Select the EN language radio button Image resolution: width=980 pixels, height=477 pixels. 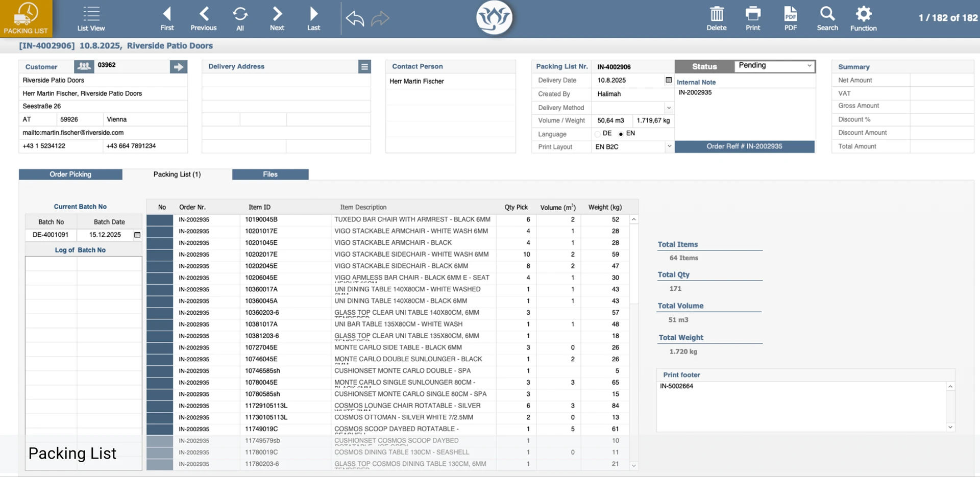(621, 134)
